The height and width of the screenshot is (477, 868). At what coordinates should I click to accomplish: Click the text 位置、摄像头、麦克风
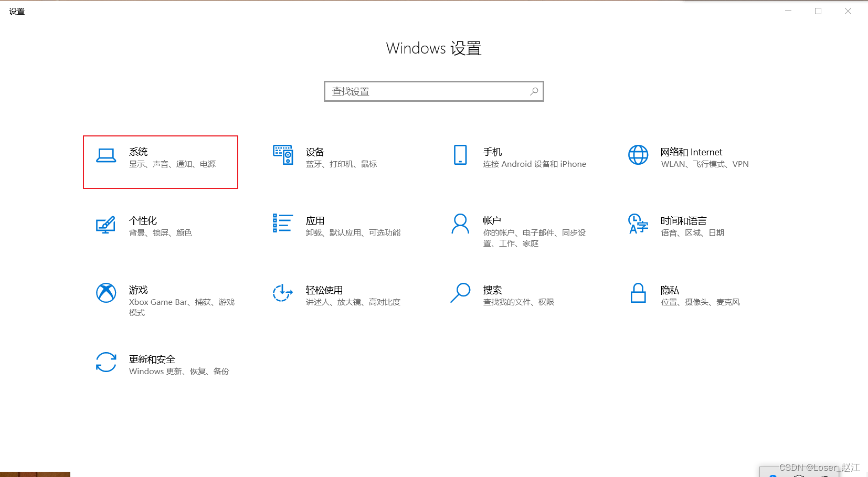point(701,302)
